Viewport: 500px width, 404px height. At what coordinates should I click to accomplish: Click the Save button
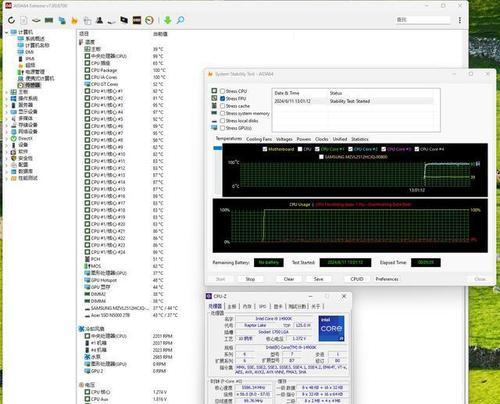pos(318,279)
